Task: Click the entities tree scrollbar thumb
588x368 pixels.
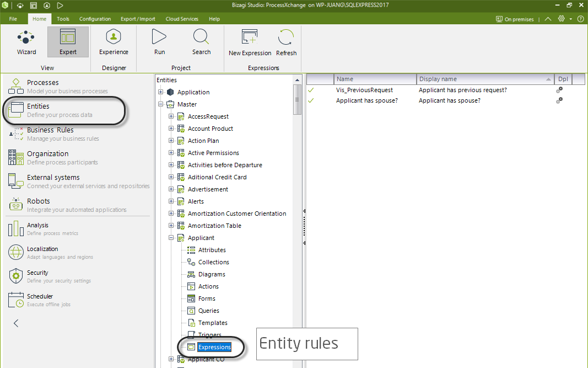Action: (x=297, y=99)
